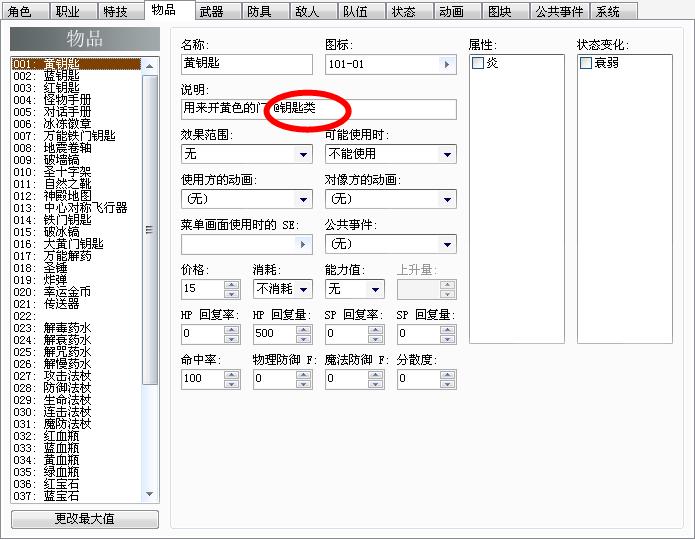Open the 消耗 dropdown
695x540 pixels.
click(304, 290)
